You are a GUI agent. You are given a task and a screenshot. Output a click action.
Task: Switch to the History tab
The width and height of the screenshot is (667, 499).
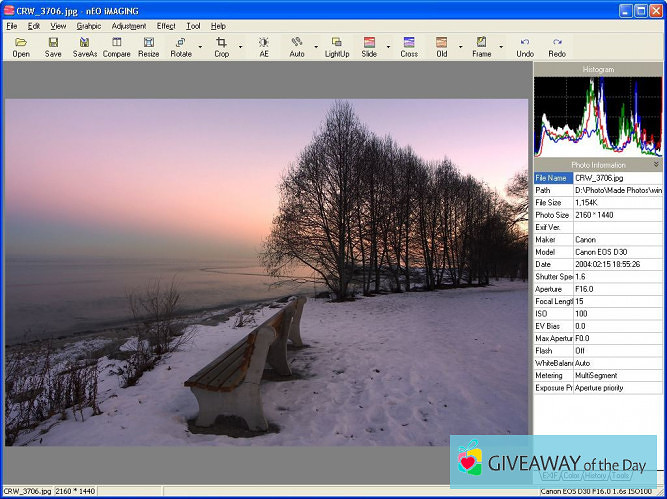coord(596,475)
